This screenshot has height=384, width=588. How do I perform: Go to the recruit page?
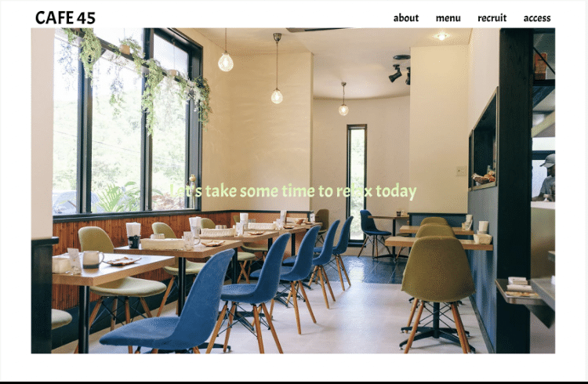pos(492,18)
